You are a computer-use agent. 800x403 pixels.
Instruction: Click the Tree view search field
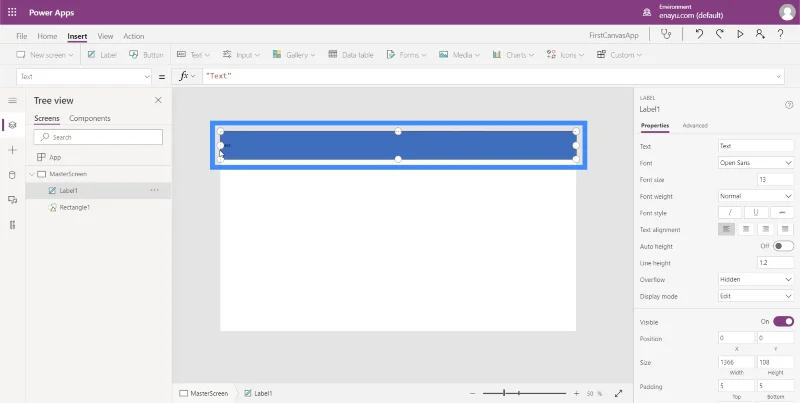[x=98, y=137]
